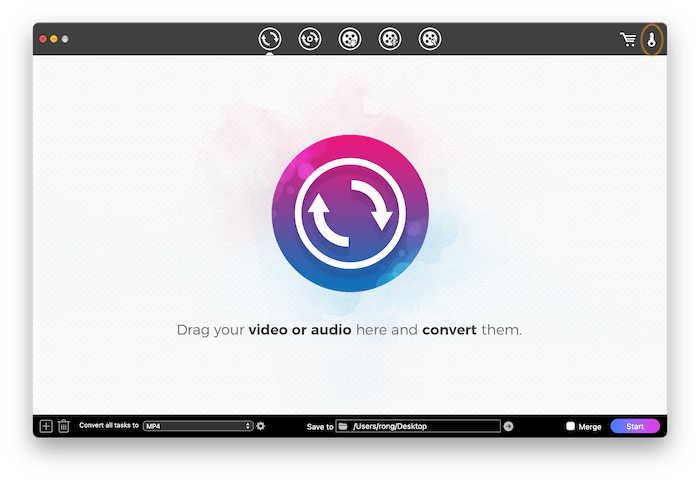Click the large circular convert logo
Screen dimensions: 700x481
click(x=350, y=211)
